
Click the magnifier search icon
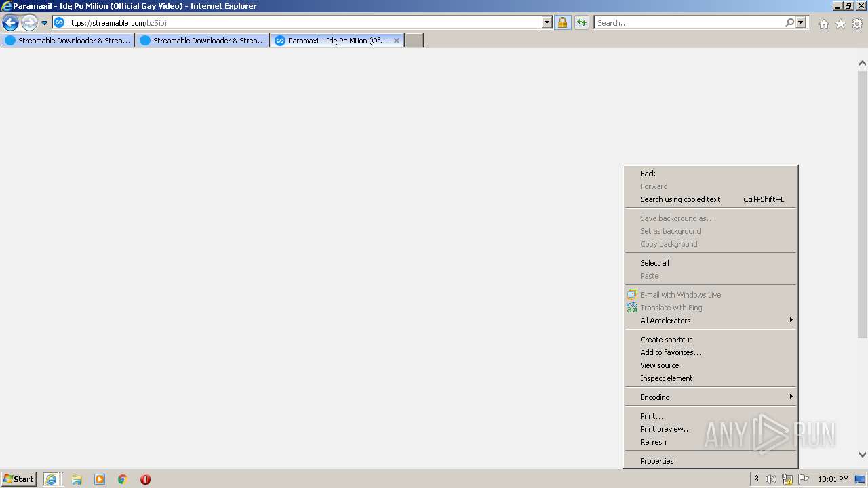789,23
